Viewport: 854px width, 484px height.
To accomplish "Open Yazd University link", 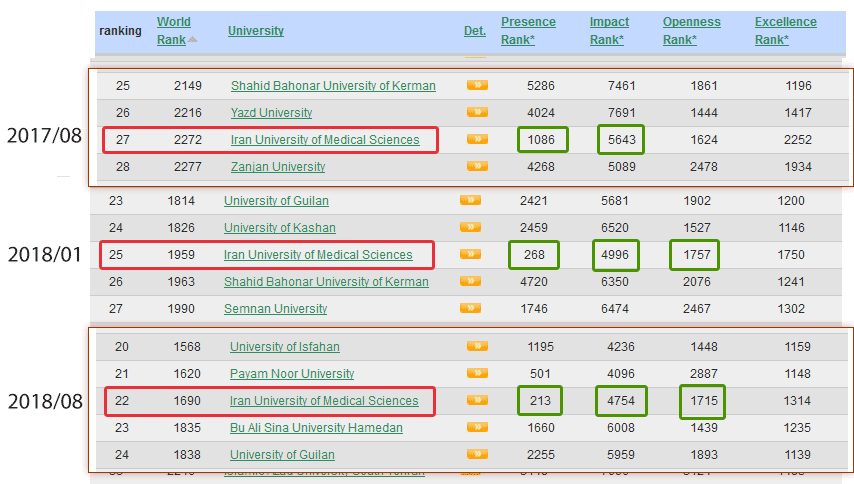I will tap(271, 113).
